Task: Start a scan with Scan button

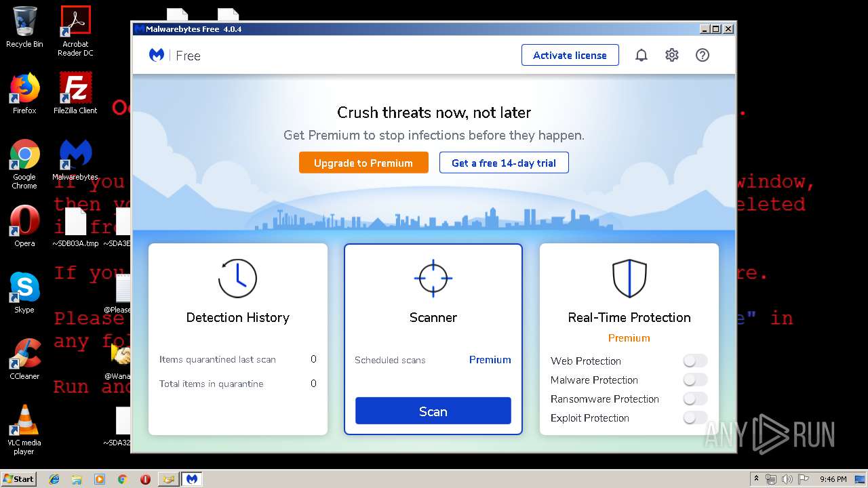Action: (x=433, y=411)
